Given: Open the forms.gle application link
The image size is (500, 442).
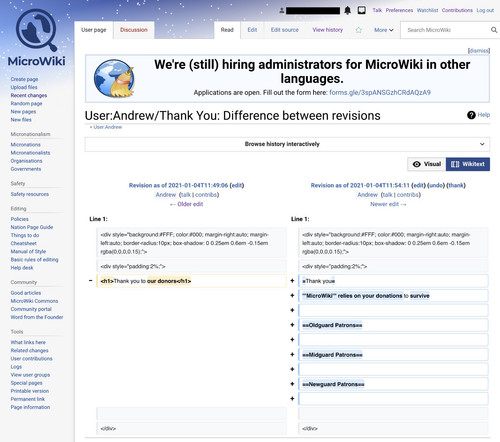Looking at the screenshot, I should coord(380,92).
